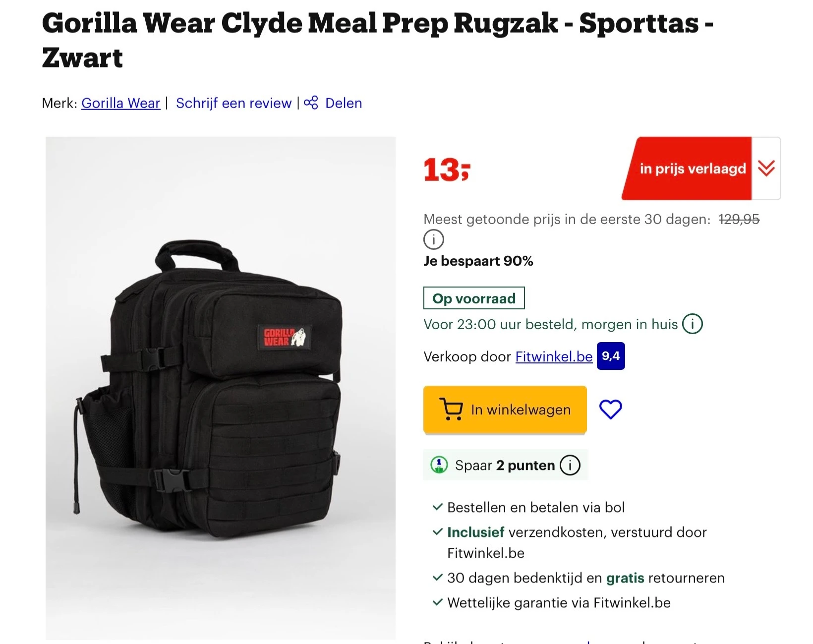Open the backpack product image
This screenshot has height=644, width=813.
pyautogui.click(x=221, y=388)
